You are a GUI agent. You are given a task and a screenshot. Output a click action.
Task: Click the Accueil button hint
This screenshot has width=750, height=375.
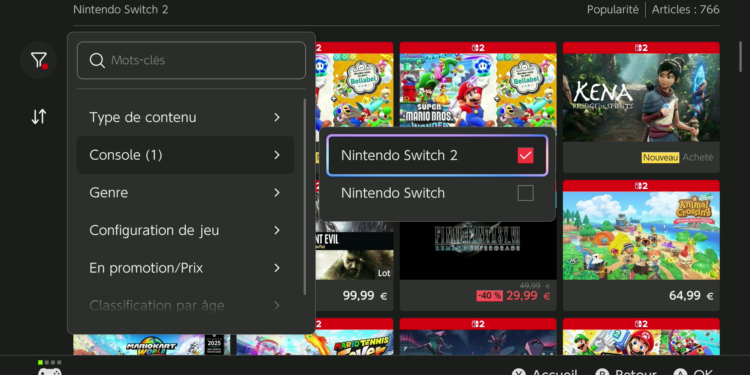pos(545,373)
